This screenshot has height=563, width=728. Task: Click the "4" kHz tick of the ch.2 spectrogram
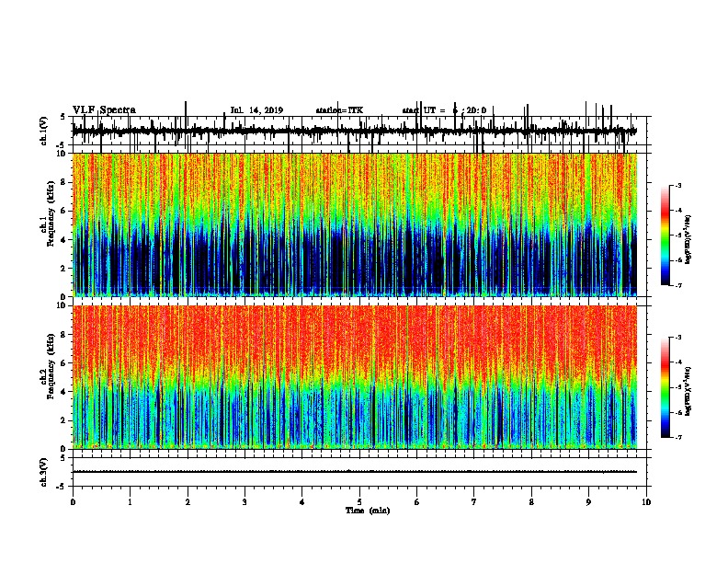coord(65,392)
